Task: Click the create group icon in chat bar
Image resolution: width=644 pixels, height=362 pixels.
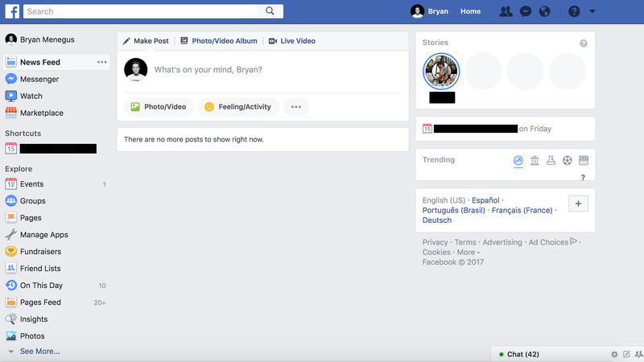Action: click(x=638, y=354)
